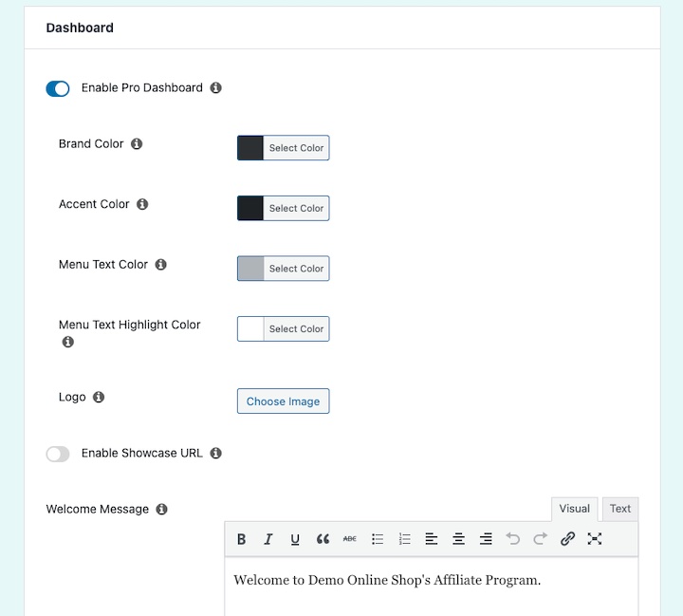This screenshot has width=683, height=616.
Task: Click the Accent Color info icon
Action: 142,204
